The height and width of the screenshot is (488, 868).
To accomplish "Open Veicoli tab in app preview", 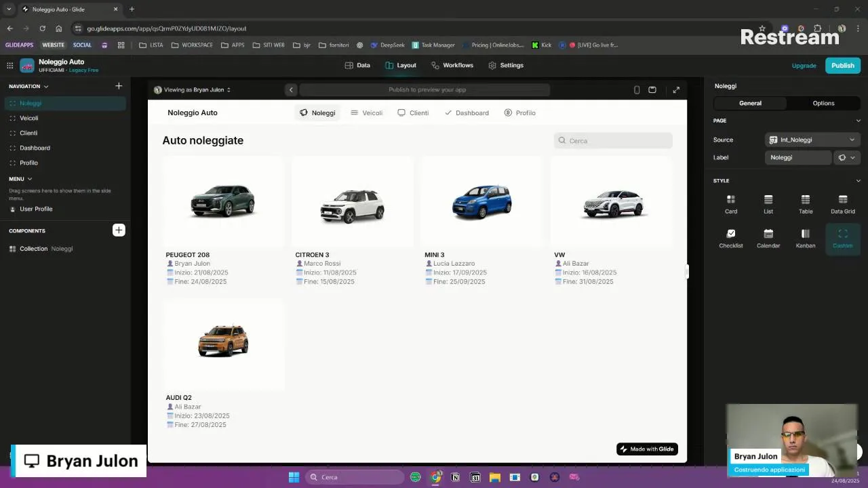I will [x=367, y=113].
